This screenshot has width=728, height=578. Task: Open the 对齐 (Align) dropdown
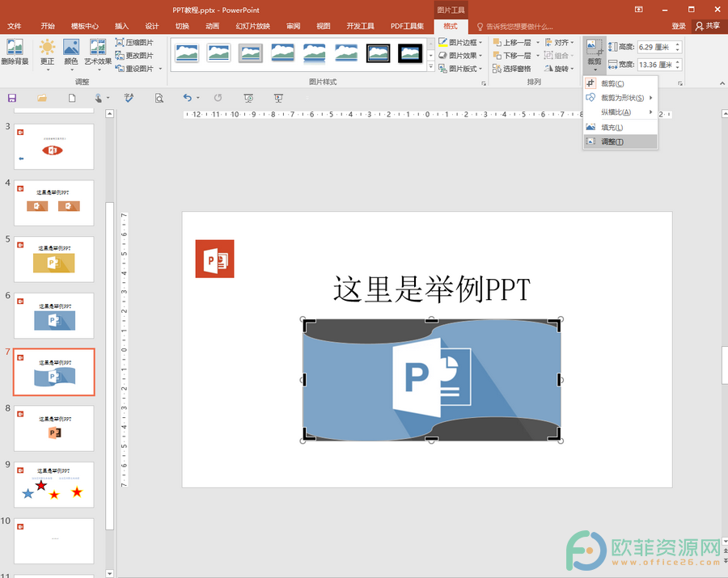coord(560,42)
